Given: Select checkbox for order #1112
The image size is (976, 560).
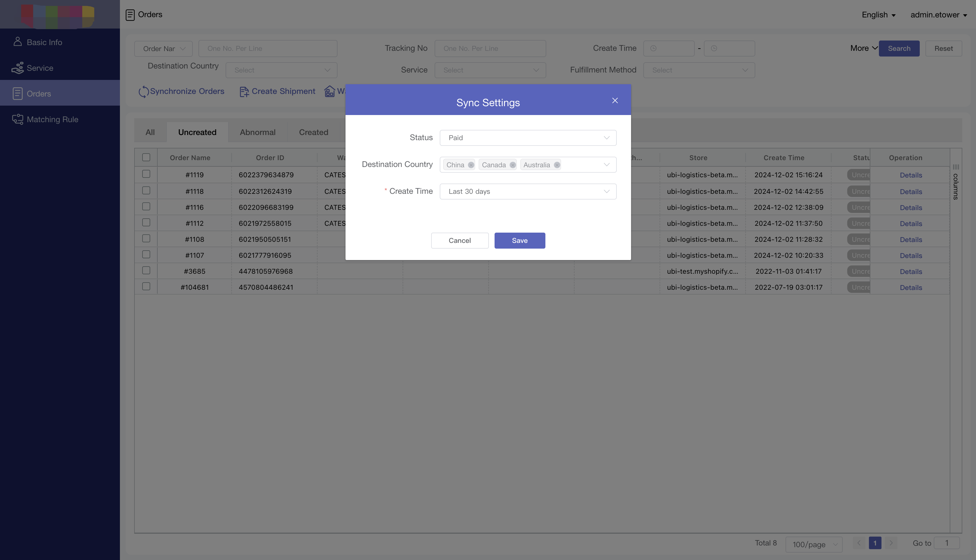Looking at the screenshot, I should point(146,222).
